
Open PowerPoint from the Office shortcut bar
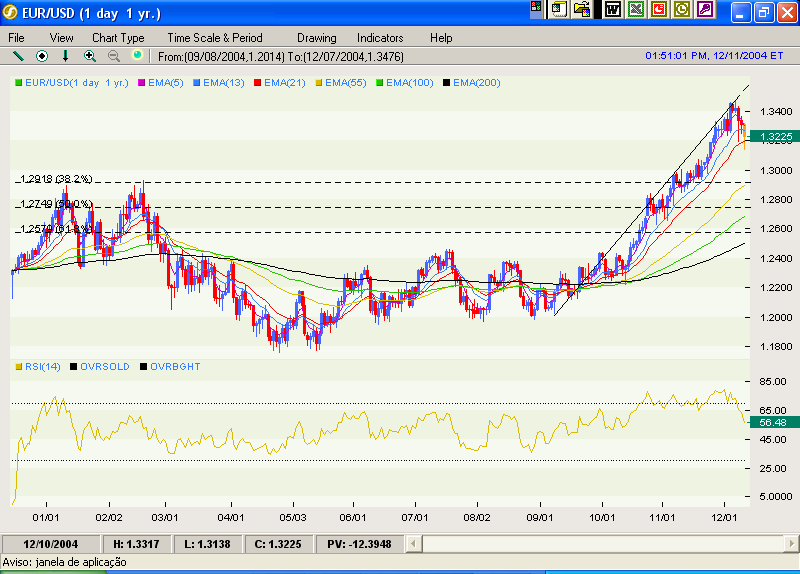point(659,10)
